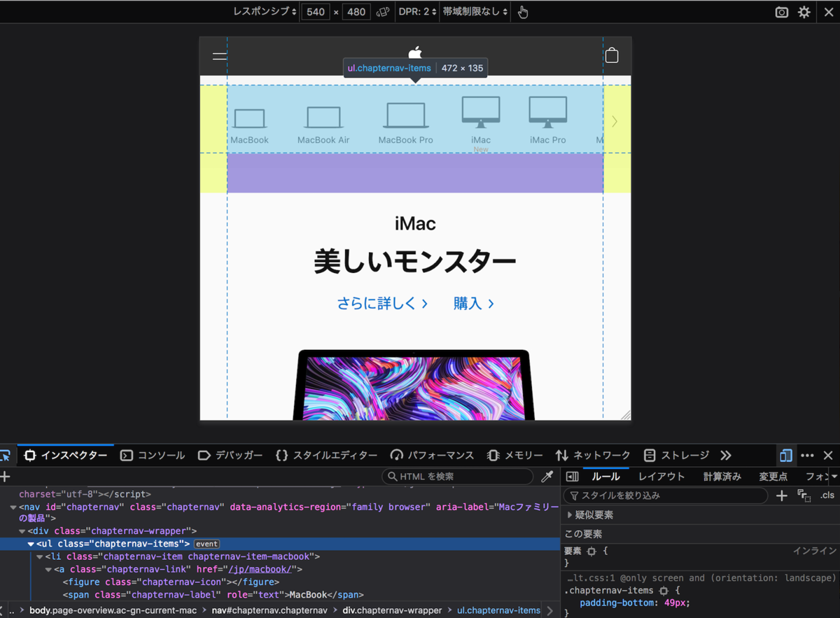This screenshot has height=618, width=840.
Task: Select the MacBook Air product icon
Action: [323, 126]
